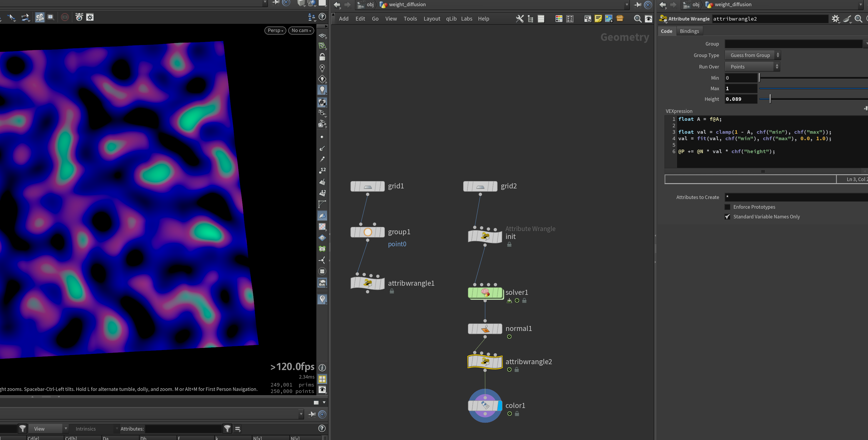Click obj in network editor path
Image resolution: width=868 pixels, height=440 pixels.
pyautogui.click(x=370, y=5)
